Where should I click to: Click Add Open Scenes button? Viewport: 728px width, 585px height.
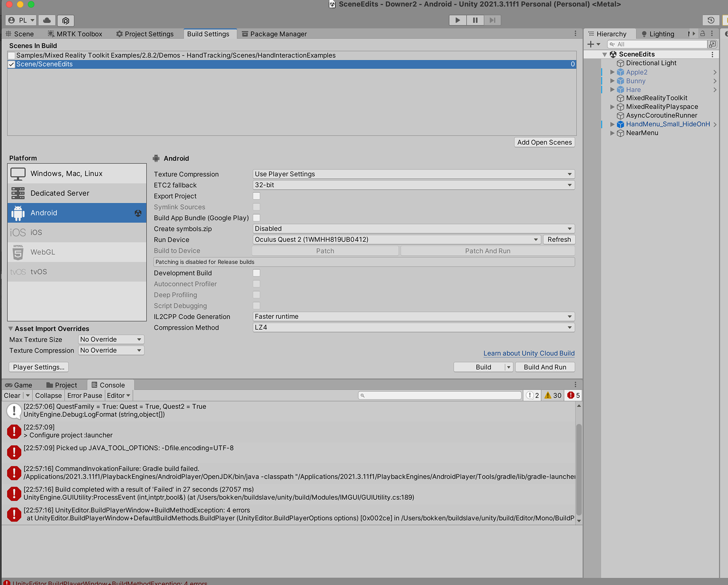(x=544, y=142)
